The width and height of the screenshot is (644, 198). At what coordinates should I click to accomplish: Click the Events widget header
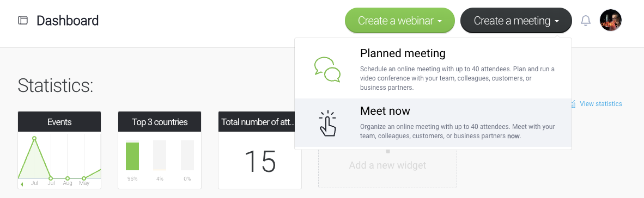[59, 122]
